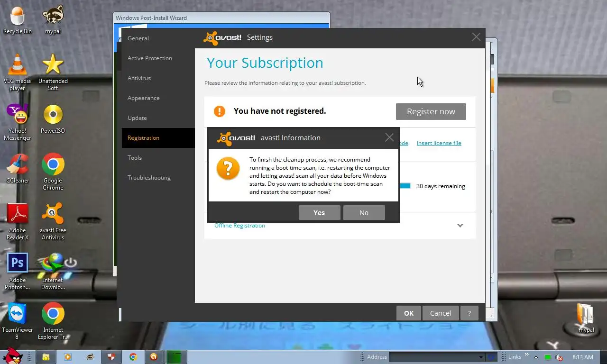The width and height of the screenshot is (607, 364).
Task: Click the Angry Birds start button
Action: (12, 356)
